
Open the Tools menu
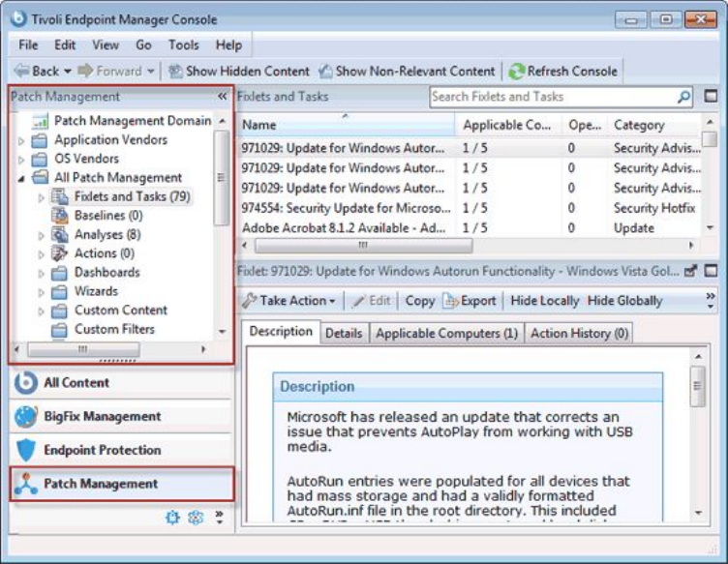pos(183,45)
